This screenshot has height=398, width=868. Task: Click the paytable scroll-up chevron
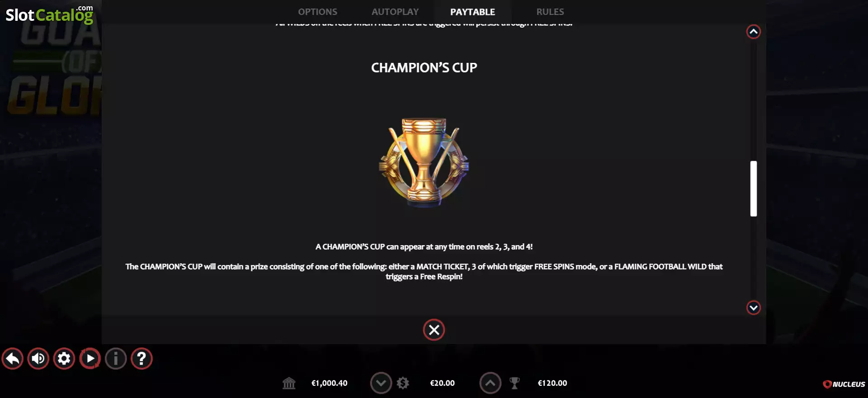(x=754, y=32)
